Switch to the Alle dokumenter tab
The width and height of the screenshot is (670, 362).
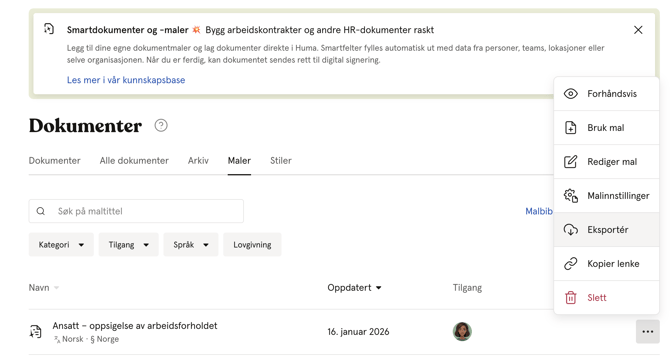tap(134, 161)
